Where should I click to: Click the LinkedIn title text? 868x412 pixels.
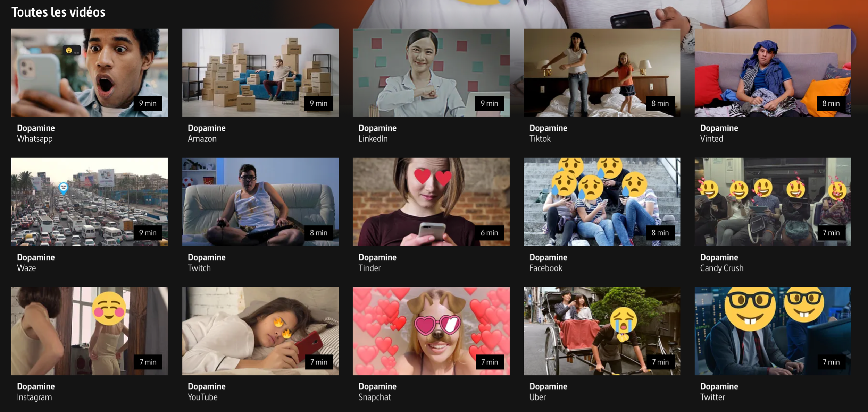pyautogui.click(x=373, y=139)
